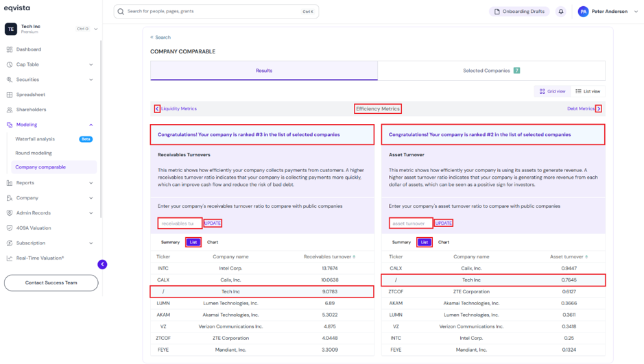The image size is (644, 364).
Task: Click the Calix, Inc. asset turnover 0.9447
Action: coord(569,269)
